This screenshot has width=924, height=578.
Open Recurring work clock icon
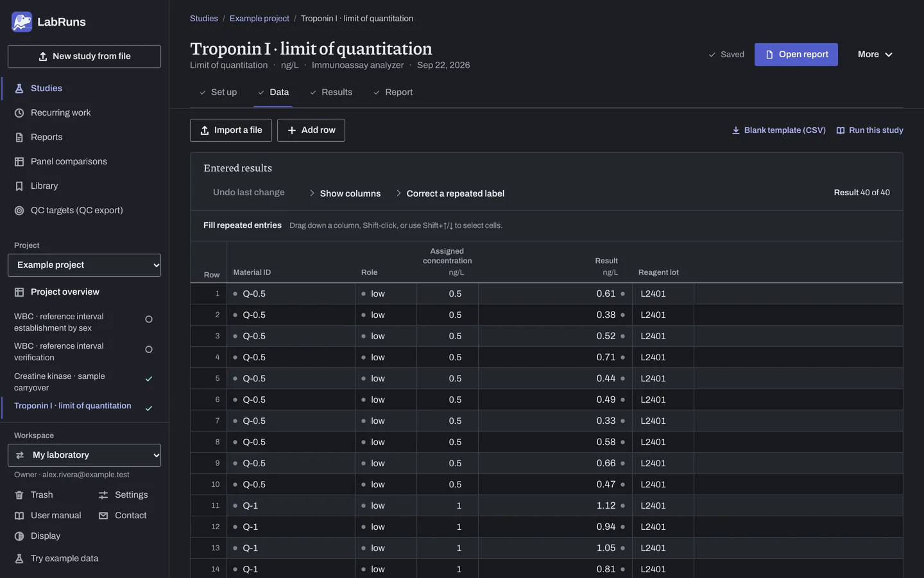coord(19,113)
